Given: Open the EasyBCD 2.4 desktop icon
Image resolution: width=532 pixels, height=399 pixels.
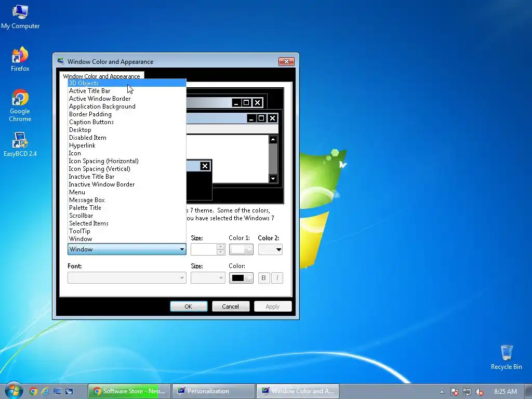Looking at the screenshot, I should click(x=20, y=144).
